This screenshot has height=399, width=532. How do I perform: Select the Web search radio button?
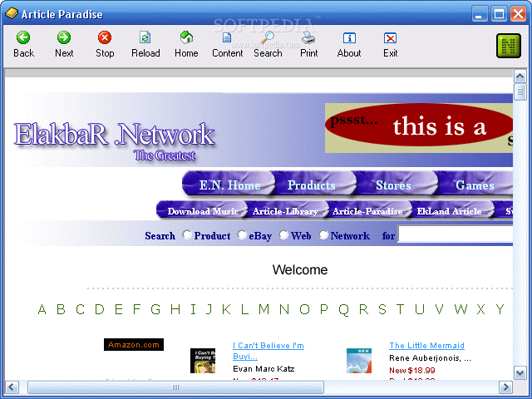(x=284, y=234)
